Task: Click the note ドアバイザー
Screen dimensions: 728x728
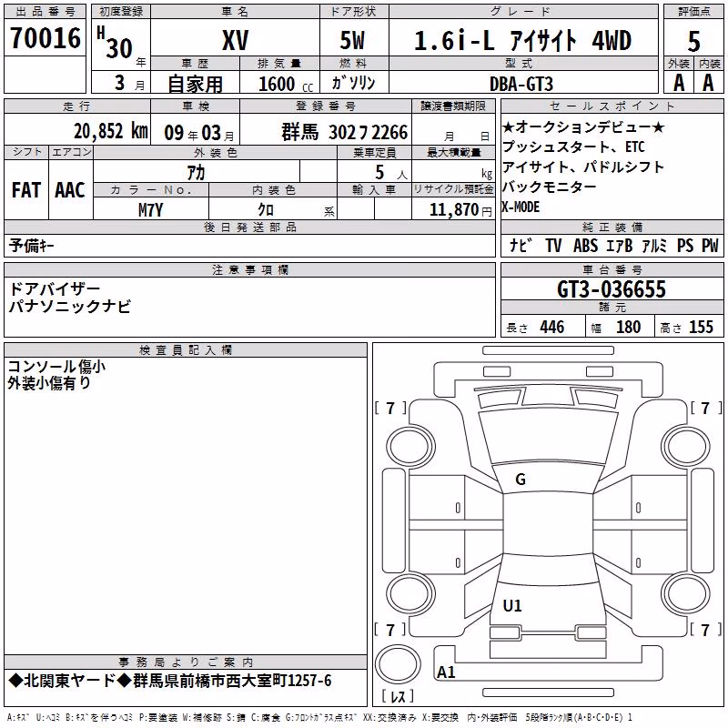Action: coord(55,288)
